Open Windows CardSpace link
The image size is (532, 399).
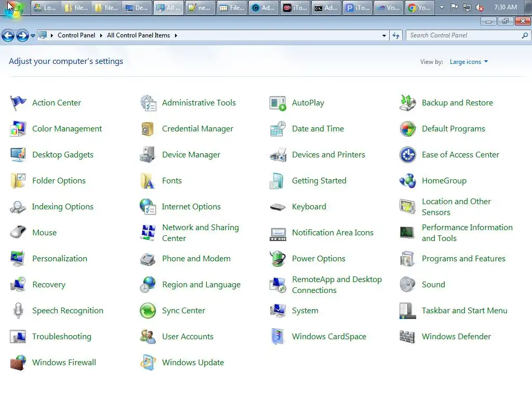(329, 337)
